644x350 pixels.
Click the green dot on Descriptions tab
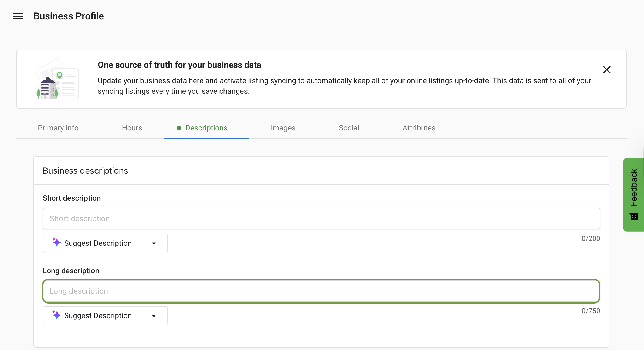pyautogui.click(x=179, y=128)
